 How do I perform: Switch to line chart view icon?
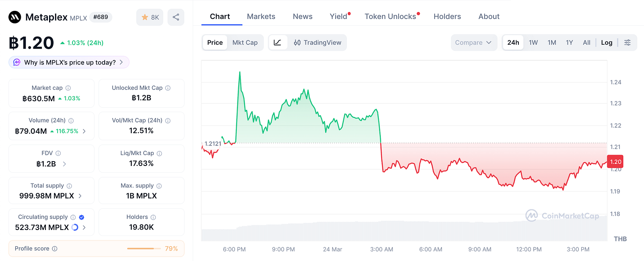point(278,43)
